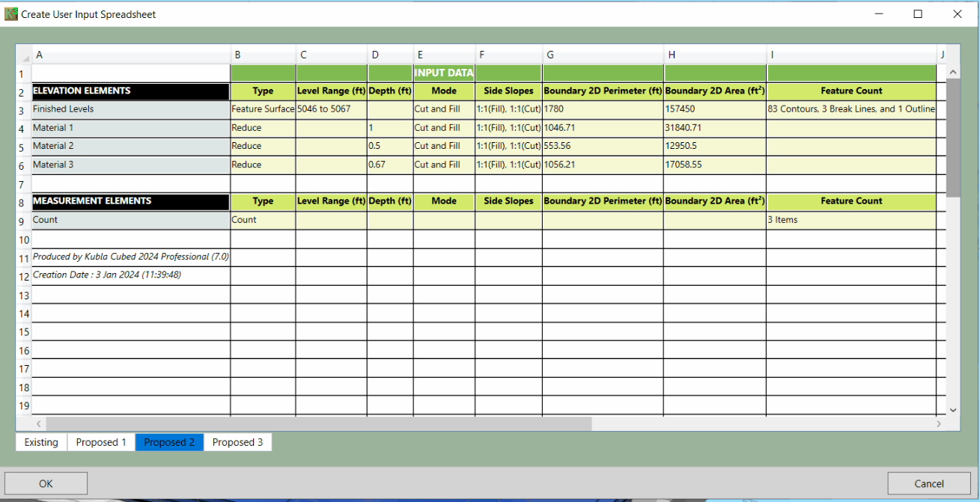
Task: Switch to the Existing sheet tab
Action: 41,442
